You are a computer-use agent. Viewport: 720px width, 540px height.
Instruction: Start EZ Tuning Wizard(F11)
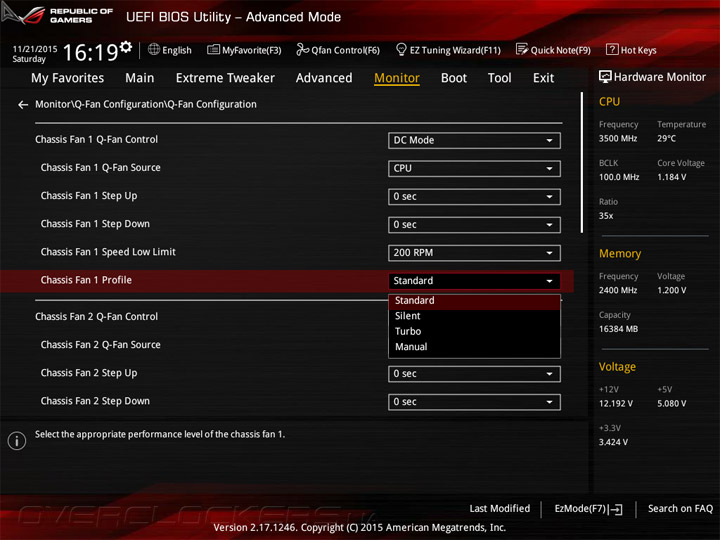pos(448,50)
